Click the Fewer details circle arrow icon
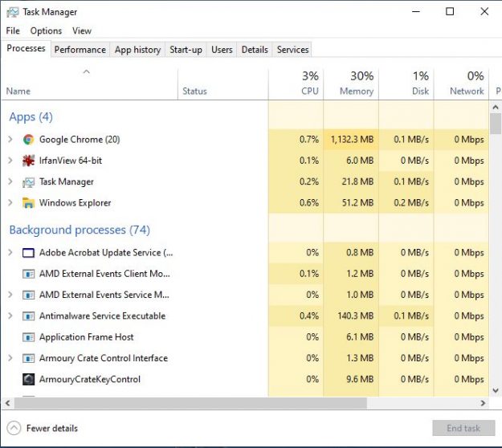Viewport: 502px width, 448px height. click(x=14, y=428)
